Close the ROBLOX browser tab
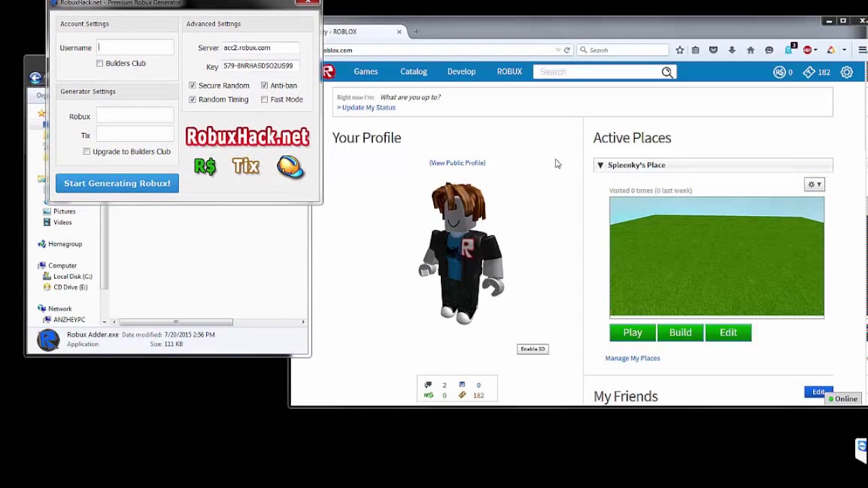This screenshot has width=868, height=488. (399, 32)
